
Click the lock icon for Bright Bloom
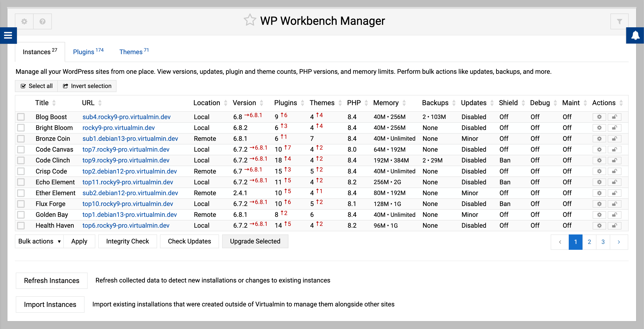point(614,128)
